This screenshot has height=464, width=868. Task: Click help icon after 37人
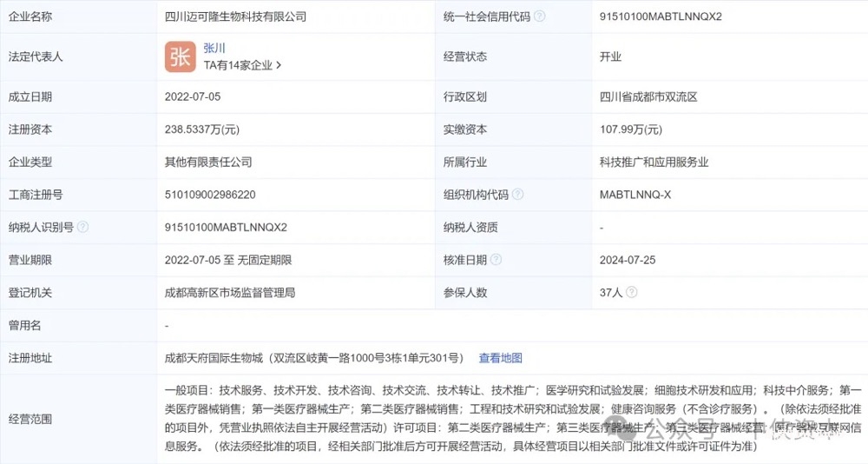click(x=631, y=292)
